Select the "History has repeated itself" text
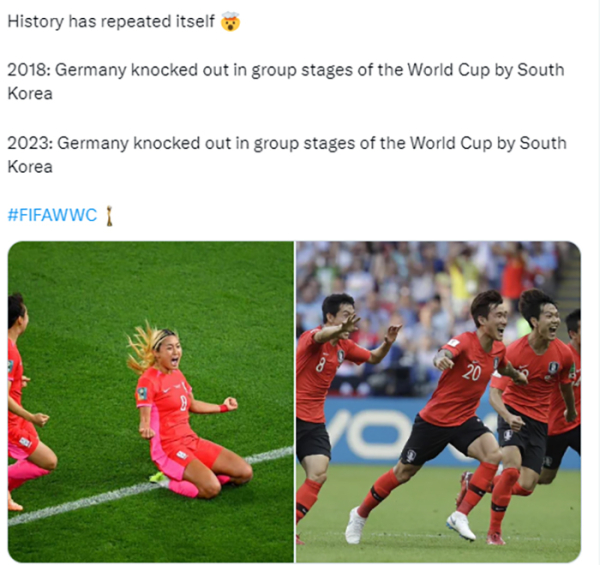 coord(111,21)
